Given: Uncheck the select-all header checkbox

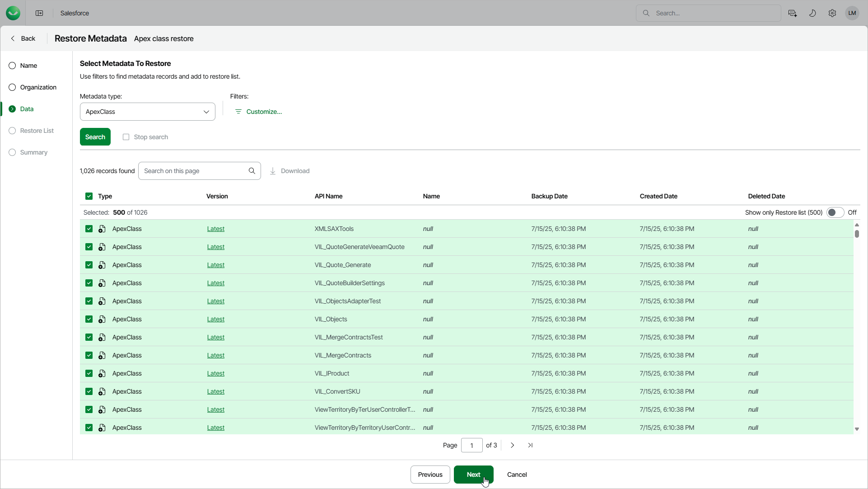Looking at the screenshot, I should 89,196.
